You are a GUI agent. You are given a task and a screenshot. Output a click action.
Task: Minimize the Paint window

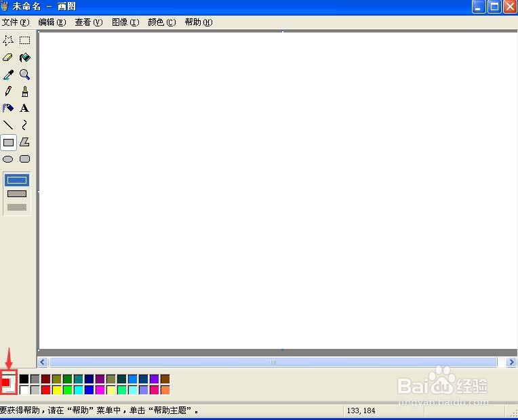479,7
